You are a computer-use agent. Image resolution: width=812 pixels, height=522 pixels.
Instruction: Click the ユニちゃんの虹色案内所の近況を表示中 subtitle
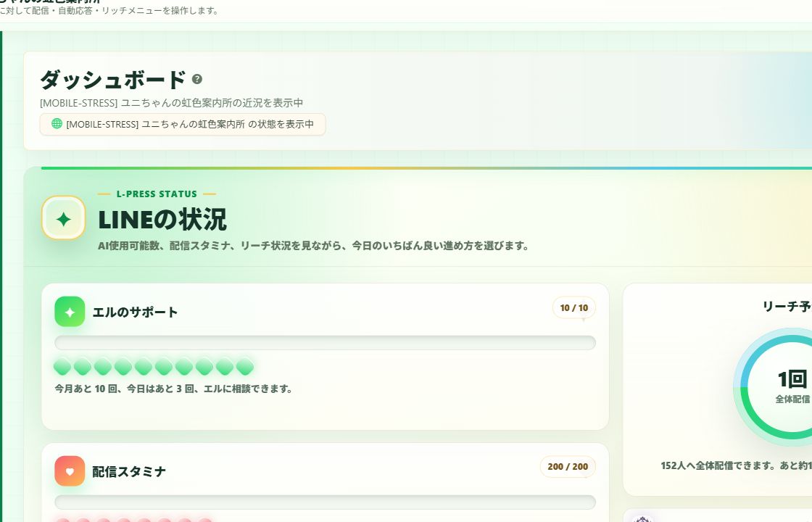pos(171,103)
